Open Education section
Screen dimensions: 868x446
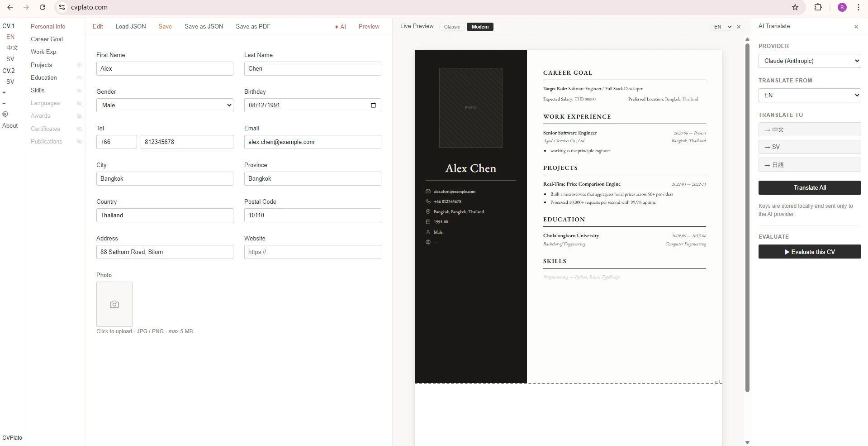tap(44, 77)
